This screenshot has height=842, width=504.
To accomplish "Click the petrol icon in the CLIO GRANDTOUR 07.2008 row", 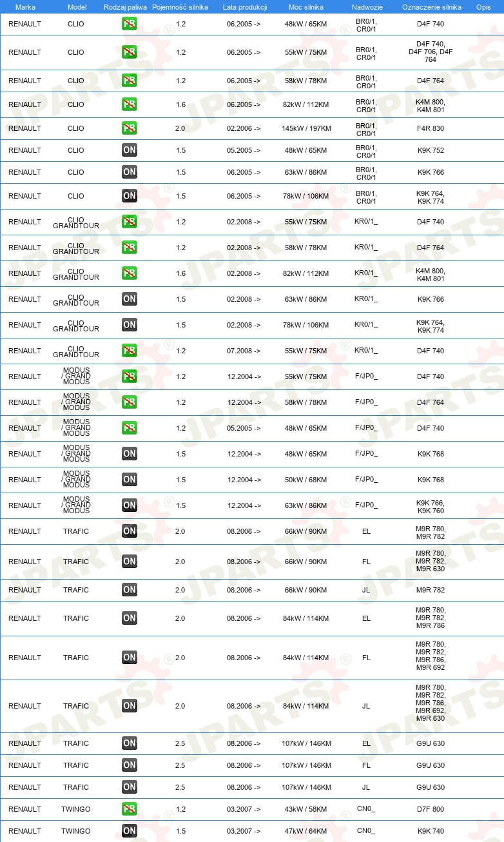I will [130, 351].
